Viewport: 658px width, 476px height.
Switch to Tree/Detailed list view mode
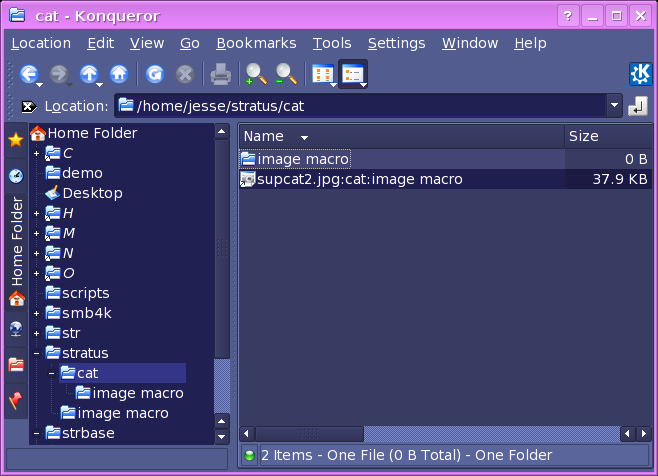(x=352, y=74)
